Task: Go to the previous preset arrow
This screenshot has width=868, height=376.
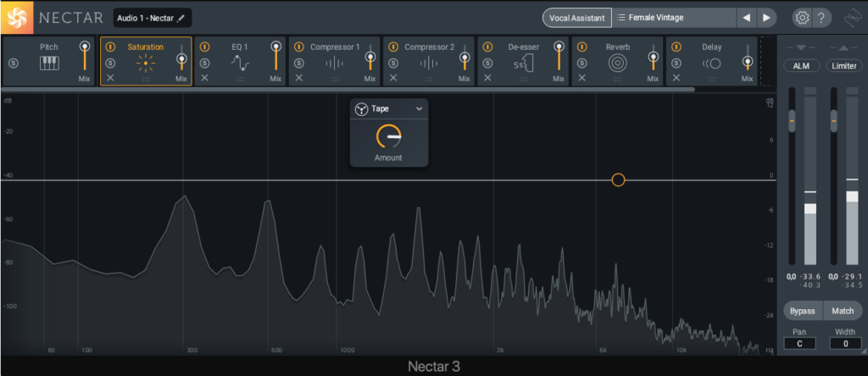Action: point(746,18)
